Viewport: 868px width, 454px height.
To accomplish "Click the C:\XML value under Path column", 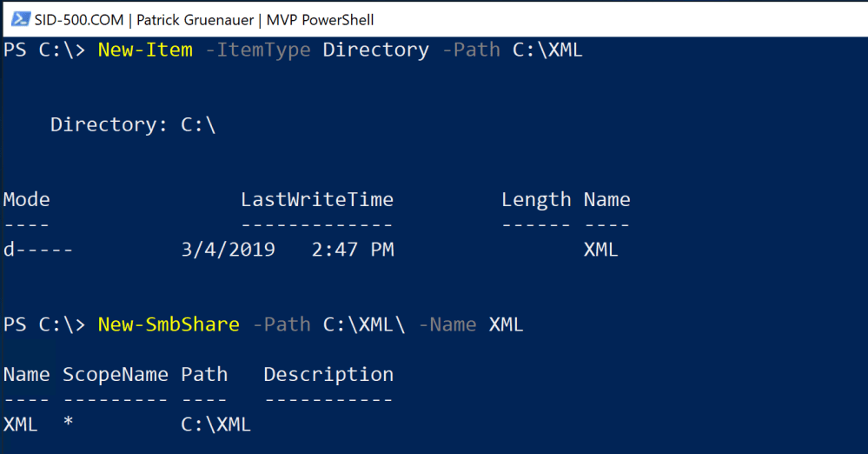I will click(215, 424).
